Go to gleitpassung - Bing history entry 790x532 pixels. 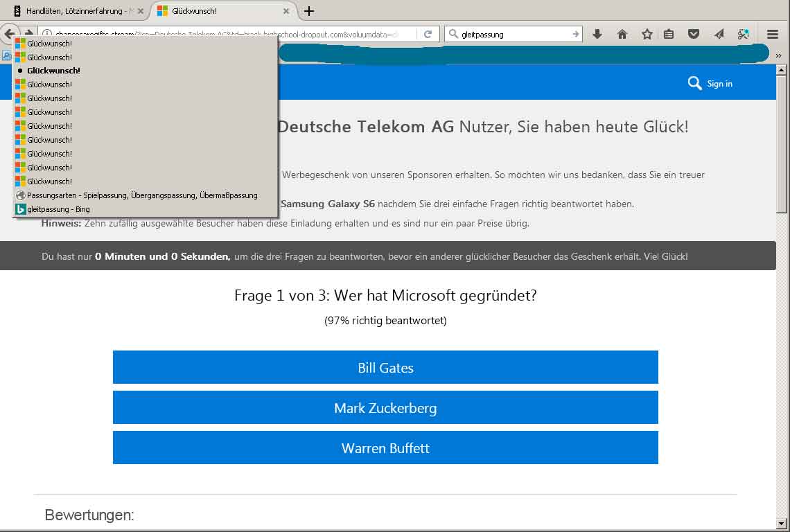coord(145,209)
